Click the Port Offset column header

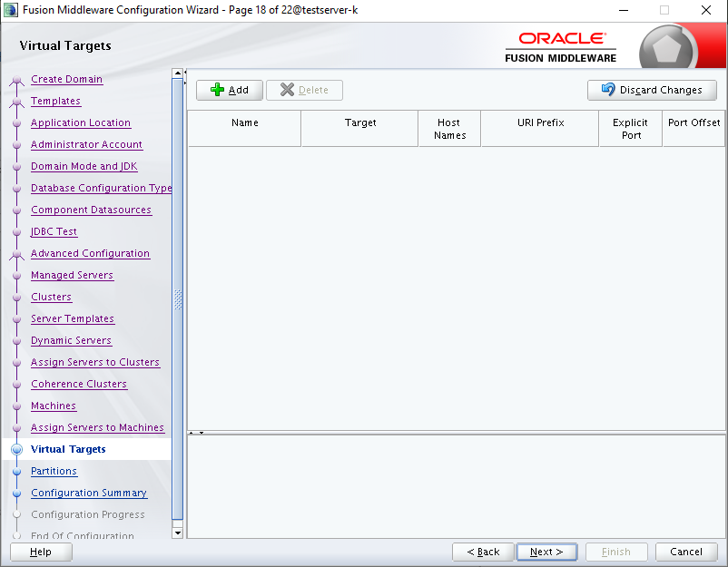[x=694, y=129]
